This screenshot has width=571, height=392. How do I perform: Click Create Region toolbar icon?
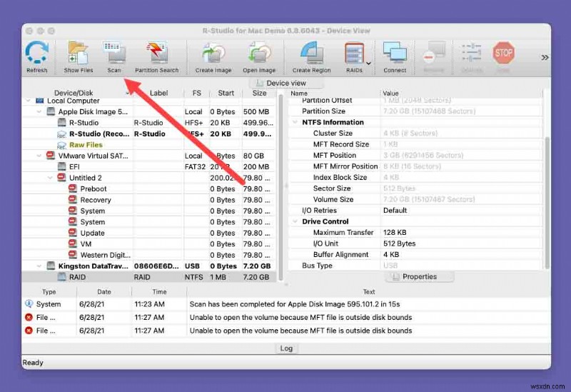(311, 57)
